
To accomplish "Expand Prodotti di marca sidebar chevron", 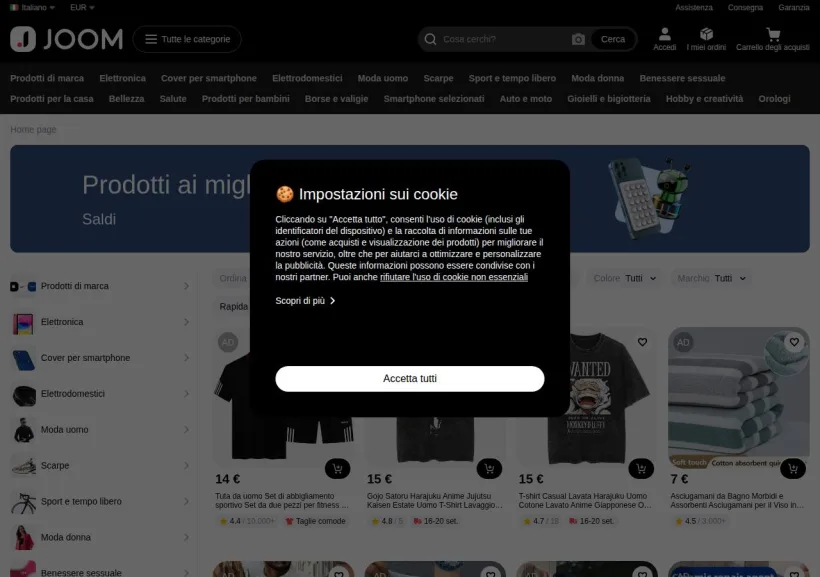I will coord(186,286).
